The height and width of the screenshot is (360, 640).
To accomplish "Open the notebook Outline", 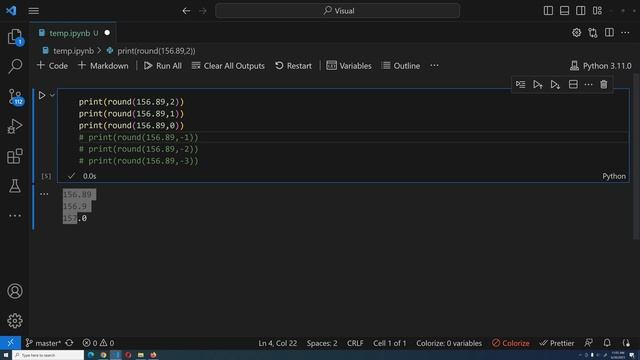I will (x=401, y=66).
